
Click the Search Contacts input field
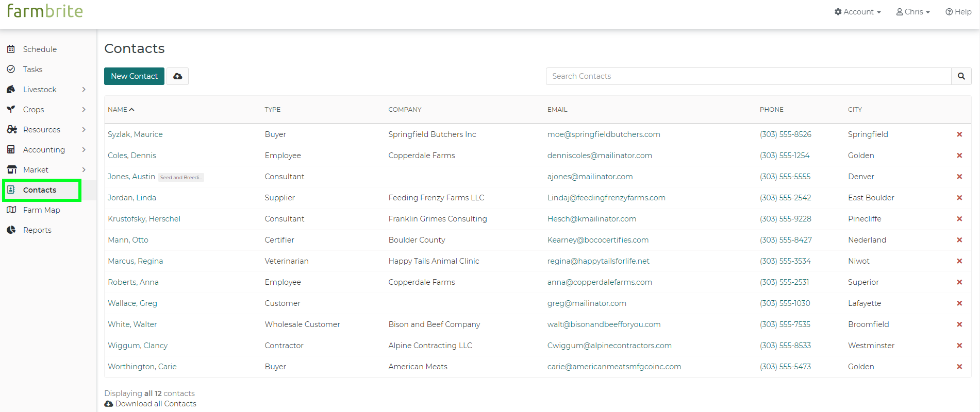pos(749,76)
